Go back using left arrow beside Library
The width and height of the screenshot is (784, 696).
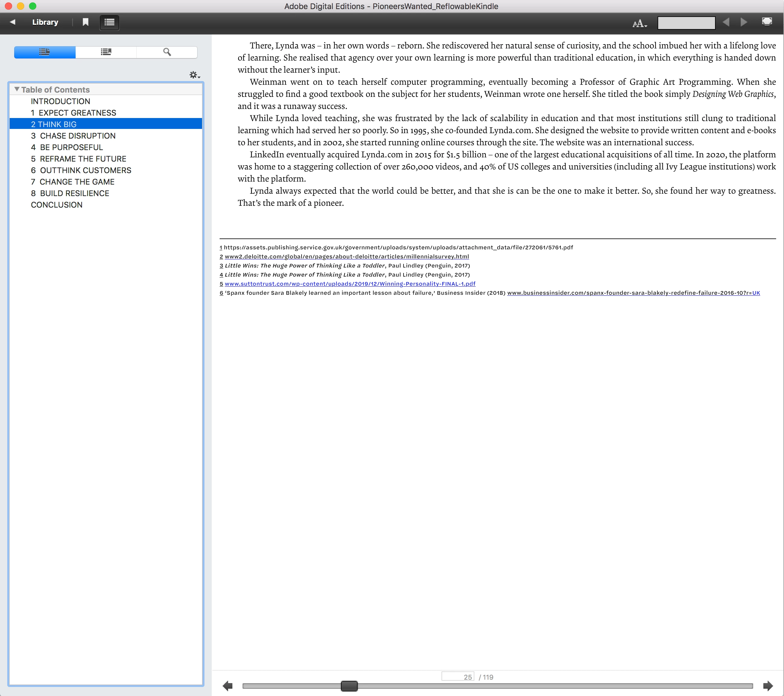(x=13, y=22)
